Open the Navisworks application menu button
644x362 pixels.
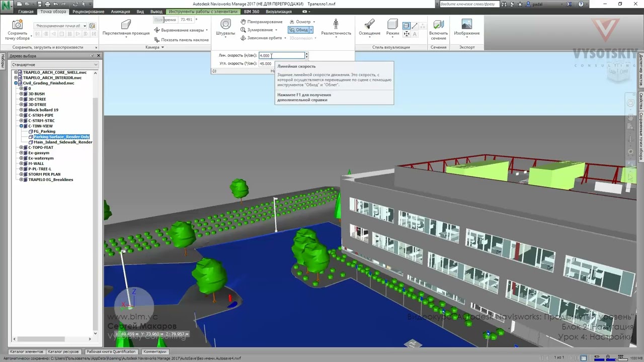[6, 6]
